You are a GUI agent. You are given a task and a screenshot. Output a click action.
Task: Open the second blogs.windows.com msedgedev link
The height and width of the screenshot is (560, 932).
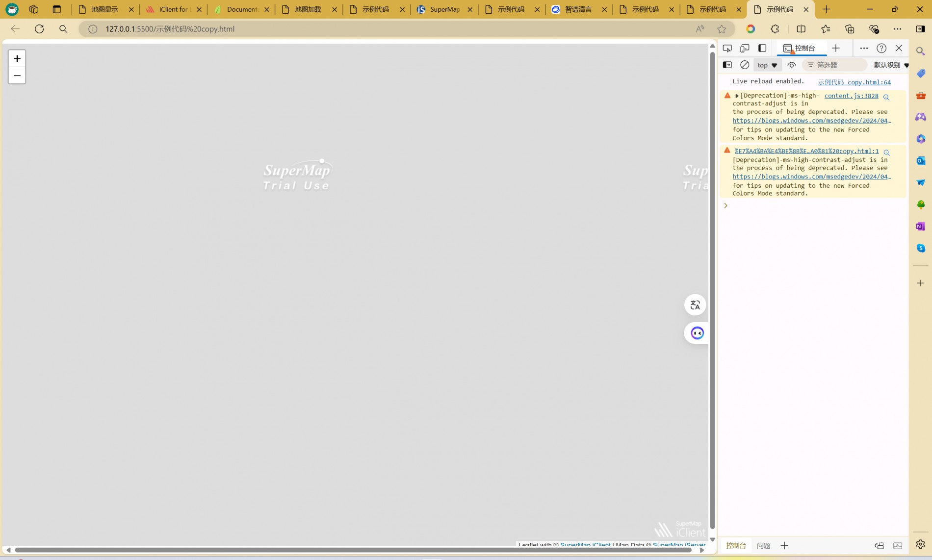click(x=811, y=177)
